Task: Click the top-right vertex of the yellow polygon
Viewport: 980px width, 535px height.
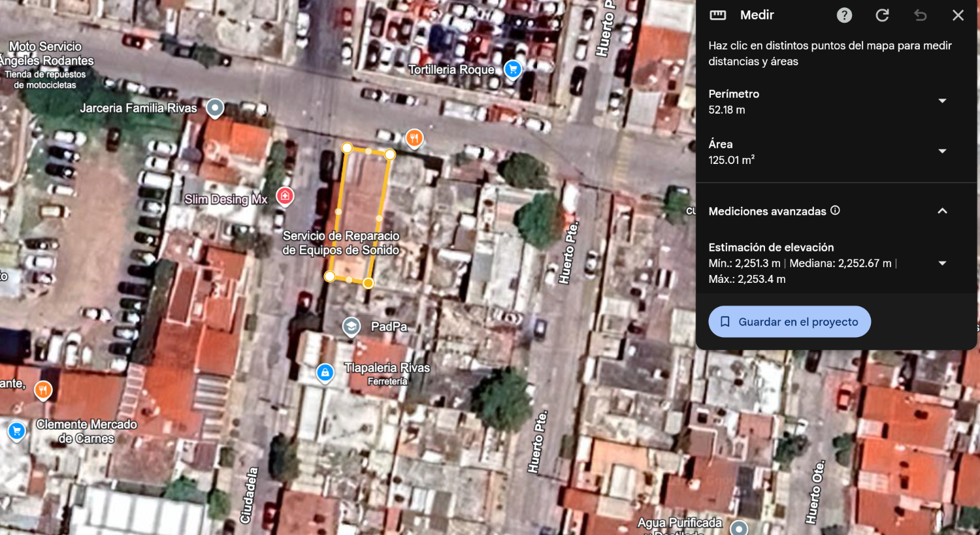Action: 390,154
